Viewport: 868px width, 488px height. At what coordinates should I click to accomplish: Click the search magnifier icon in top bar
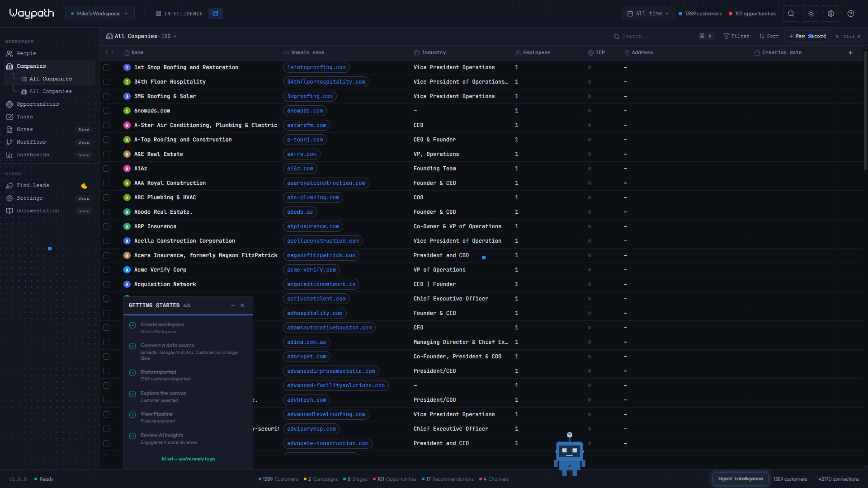click(791, 14)
